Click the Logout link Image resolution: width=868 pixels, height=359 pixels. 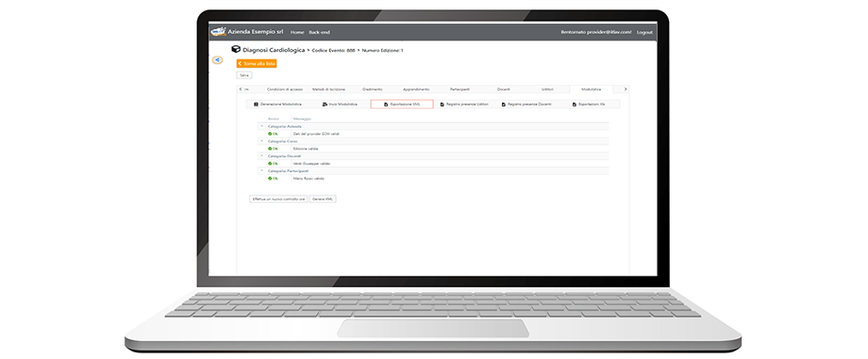(644, 32)
